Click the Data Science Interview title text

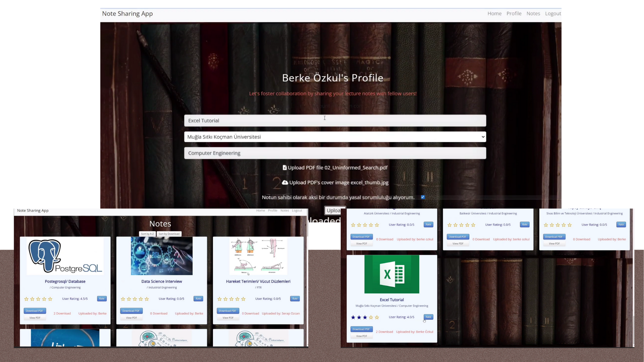pyautogui.click(x=162, y=282)
